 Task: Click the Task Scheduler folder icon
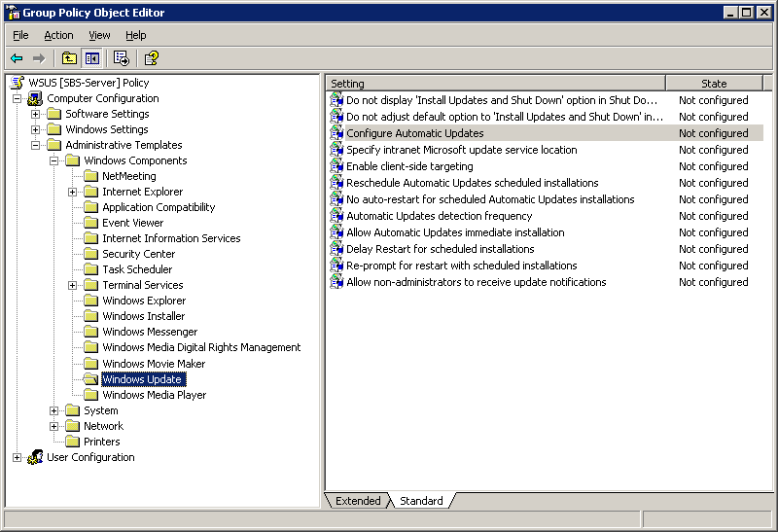90,269
